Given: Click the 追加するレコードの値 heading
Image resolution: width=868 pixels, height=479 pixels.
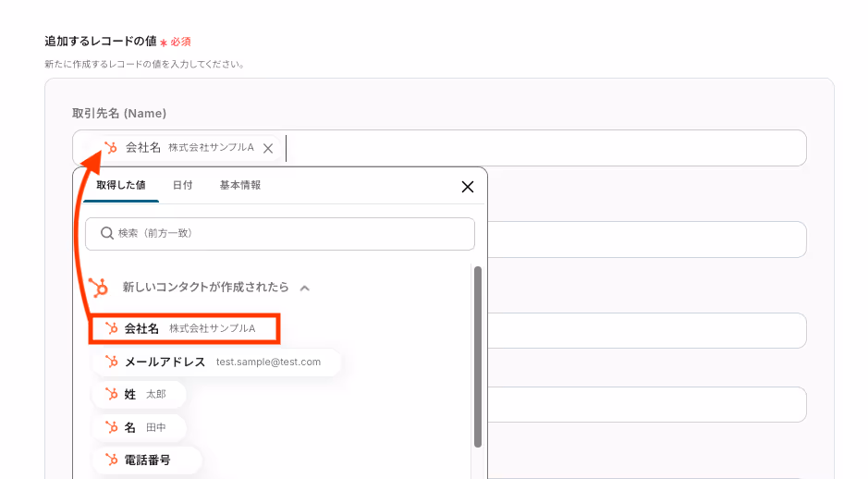Looking at the screenshot, I should point(100,42).
